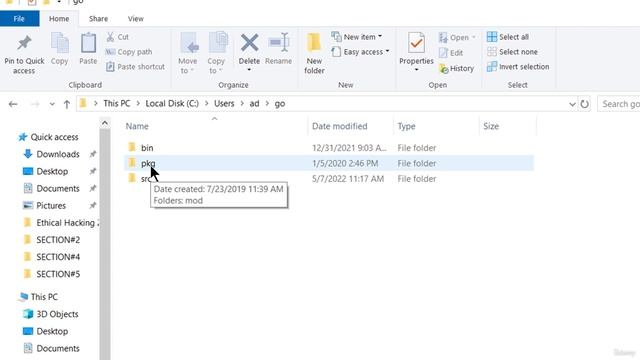Open Pictures in sidebar

(51, 206)
